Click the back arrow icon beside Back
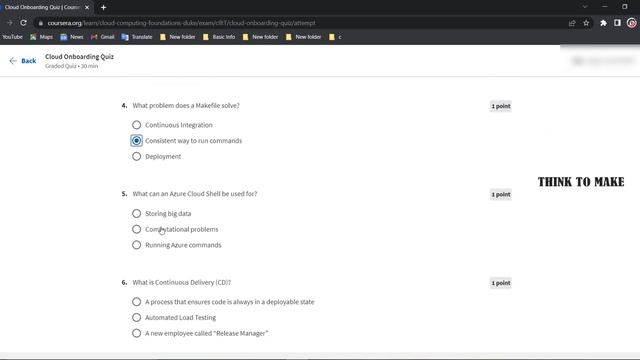The height and width of the screenshot is (360, 640). tap(13, 61)
